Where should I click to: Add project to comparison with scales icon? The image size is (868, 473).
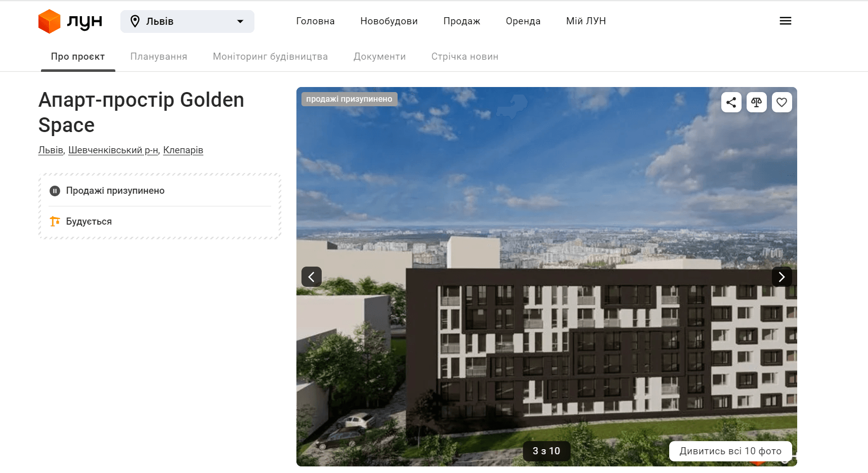tap(756, 102)
